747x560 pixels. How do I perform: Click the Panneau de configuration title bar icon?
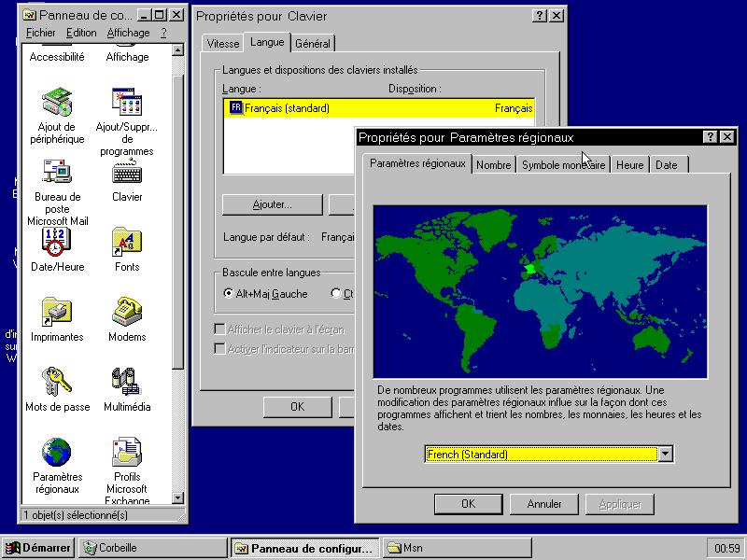30,15
